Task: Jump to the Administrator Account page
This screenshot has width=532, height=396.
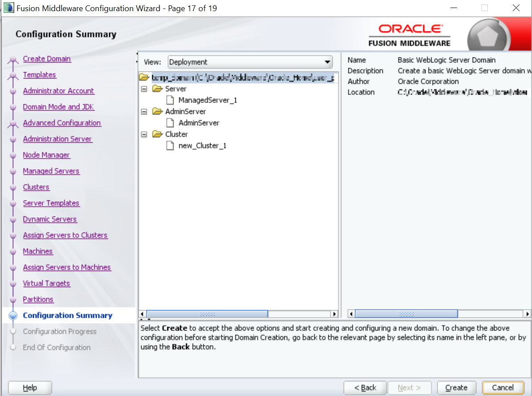Action: click(x=58, y=90)
